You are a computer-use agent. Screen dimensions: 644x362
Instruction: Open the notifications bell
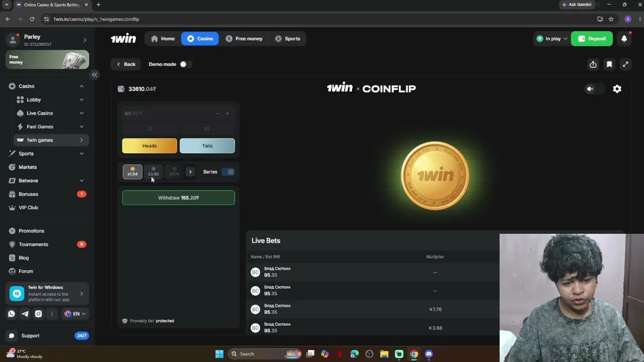click(624, 39)
